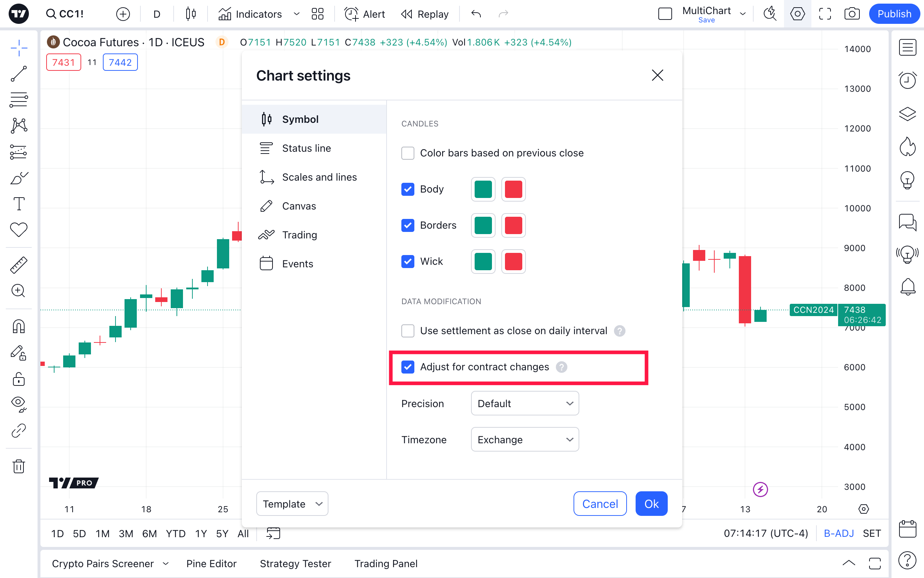Click the go to date icon
Viewport: 924px width, 578px height.
(273, 533)
